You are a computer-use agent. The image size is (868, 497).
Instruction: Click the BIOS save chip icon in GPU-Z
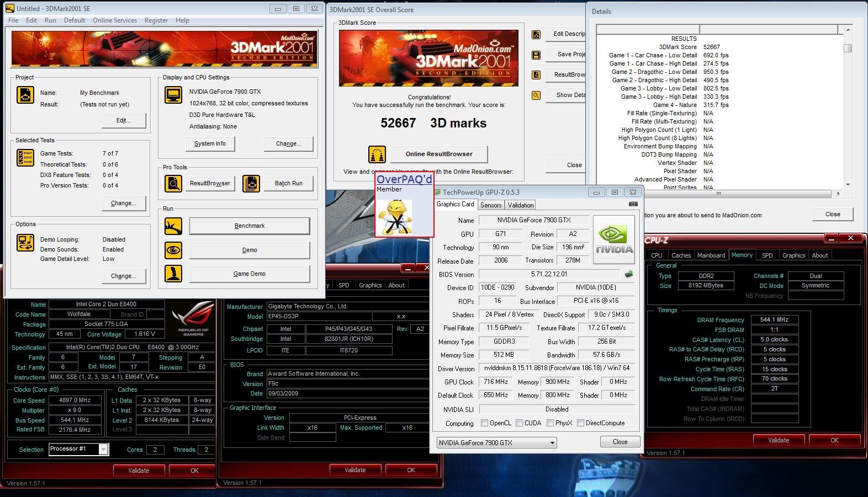[x=629, y=274]
